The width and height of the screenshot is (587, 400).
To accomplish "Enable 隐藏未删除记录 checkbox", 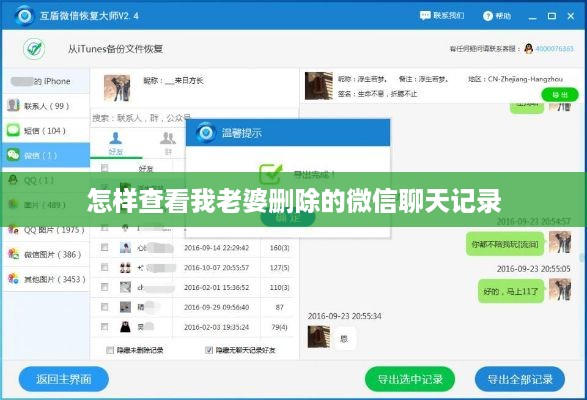I will click(x=110, y=350).
